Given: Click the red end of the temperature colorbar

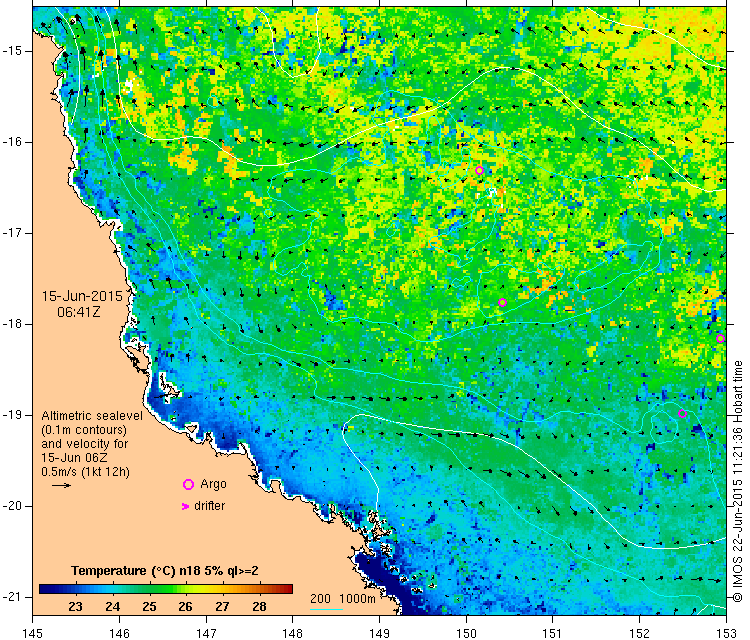Looking at the screenshot, I should 287,589.
